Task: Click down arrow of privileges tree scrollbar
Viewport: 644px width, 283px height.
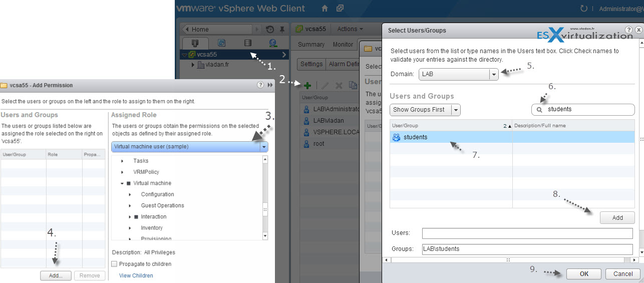Action: (265, 236)
